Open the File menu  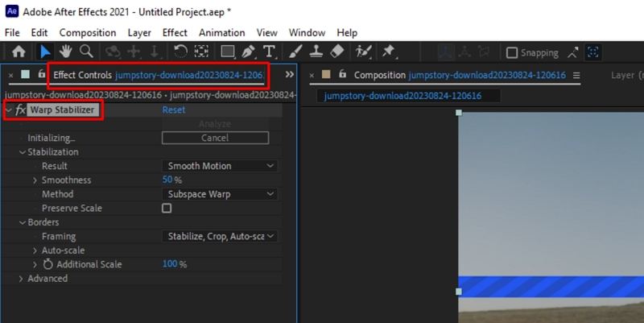pyautogui.click(x=12, y=32)
